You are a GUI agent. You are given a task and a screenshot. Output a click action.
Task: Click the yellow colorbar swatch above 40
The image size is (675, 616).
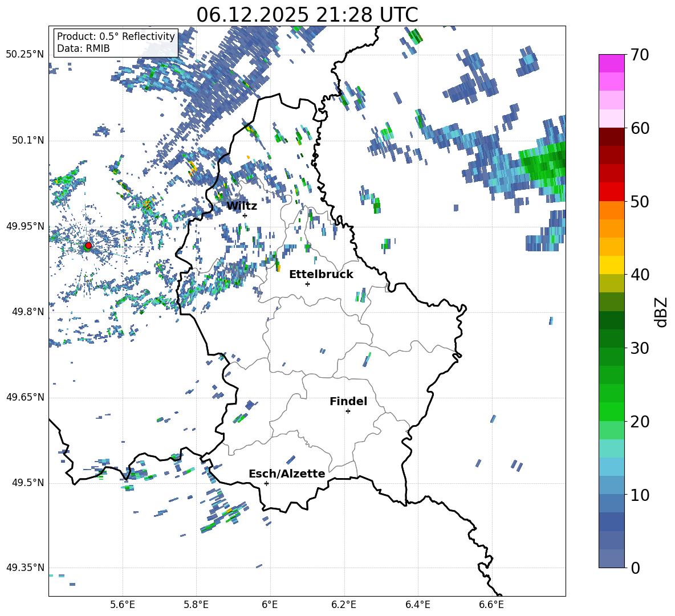click(x=611, y=265)
